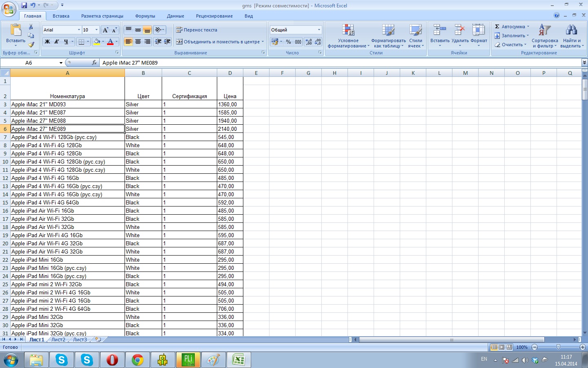Viewport: 588px width, 368px height.
Task: Open the 'Общий' number format dropdown
Action: coord(319,30)
